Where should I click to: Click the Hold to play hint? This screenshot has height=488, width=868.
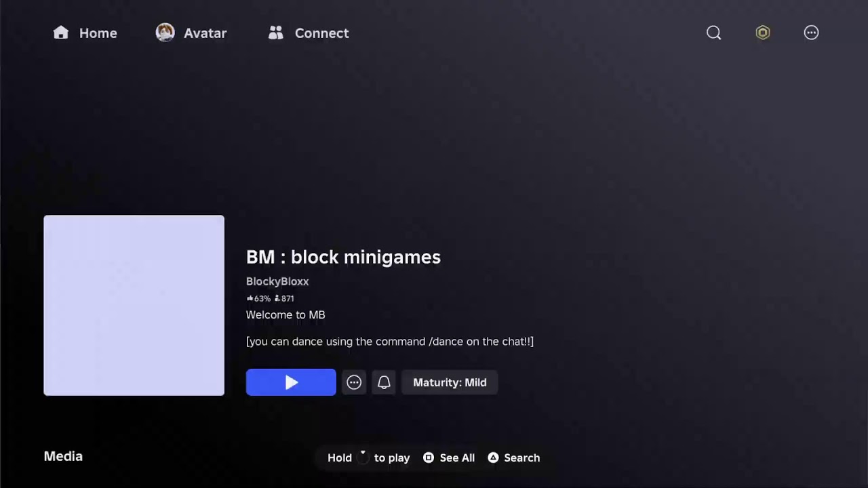[x=369, y=457]
